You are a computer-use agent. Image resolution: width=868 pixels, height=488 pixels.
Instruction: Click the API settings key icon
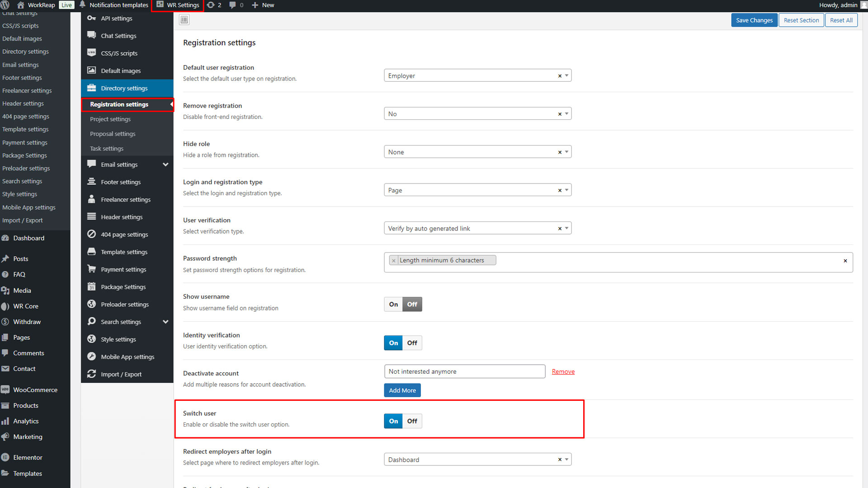pyautogui.click(x=91, y=18)
